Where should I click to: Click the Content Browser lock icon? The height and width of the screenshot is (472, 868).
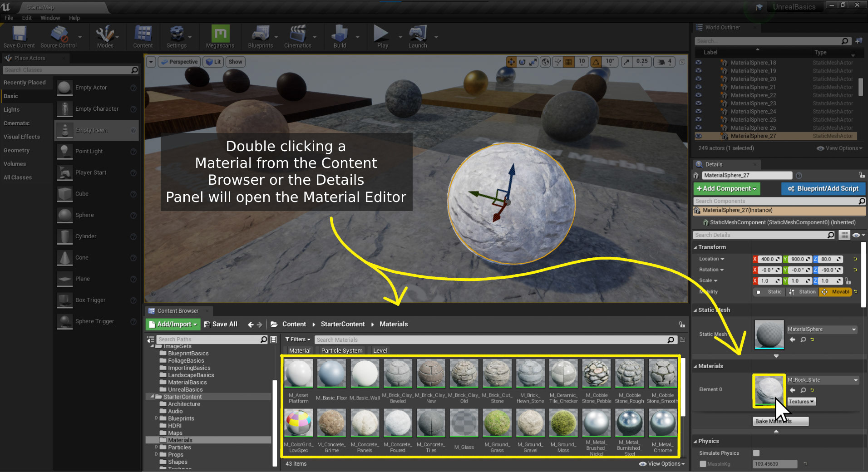681,324
